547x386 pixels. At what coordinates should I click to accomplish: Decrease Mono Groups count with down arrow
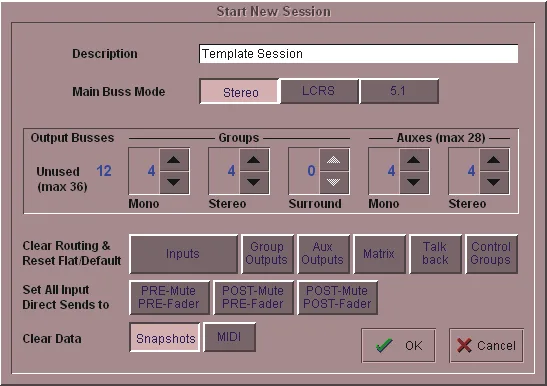174,182
